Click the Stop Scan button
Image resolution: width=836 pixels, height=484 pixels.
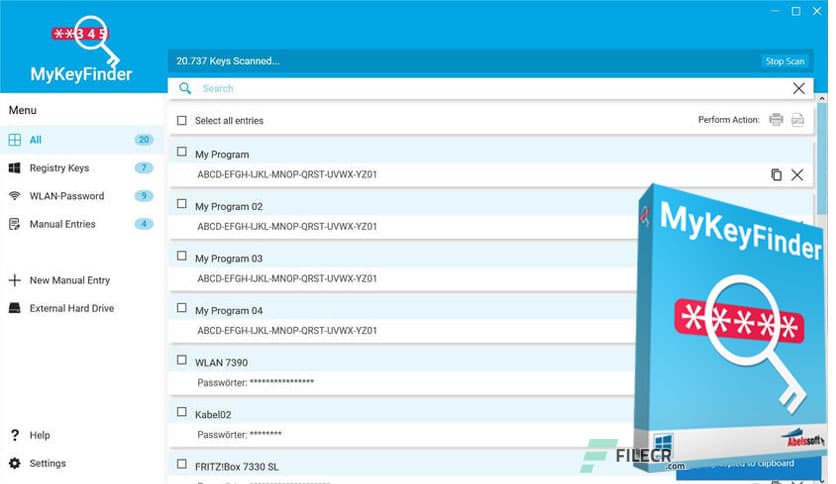tap(785, 61)
